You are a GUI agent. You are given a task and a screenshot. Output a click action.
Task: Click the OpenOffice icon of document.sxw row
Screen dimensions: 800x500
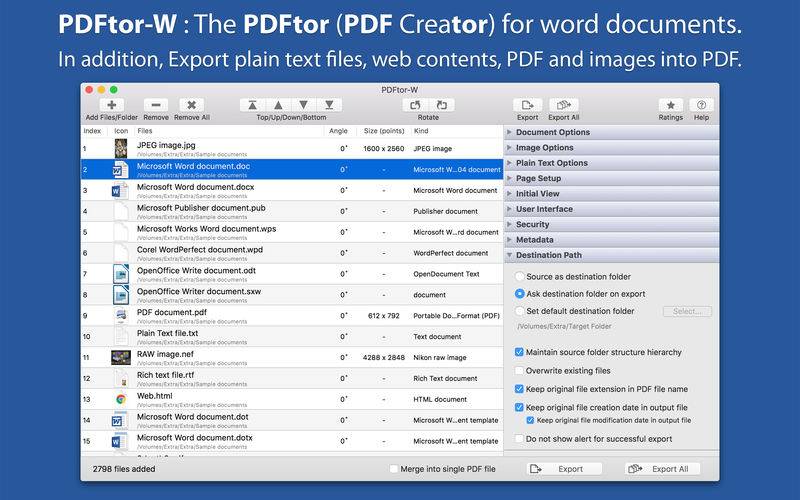coord(121,295)
